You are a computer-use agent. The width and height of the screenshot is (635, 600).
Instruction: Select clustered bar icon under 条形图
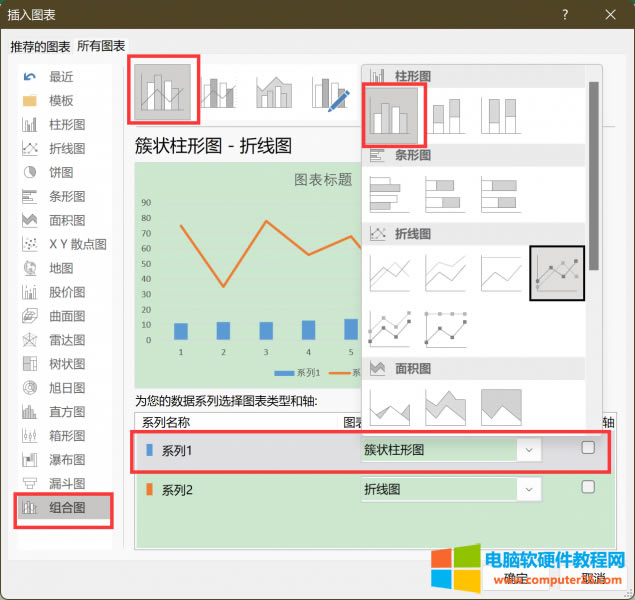[390, 194]
